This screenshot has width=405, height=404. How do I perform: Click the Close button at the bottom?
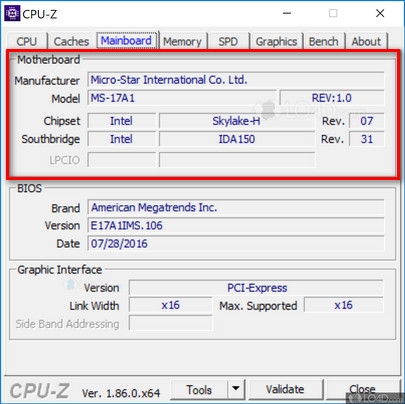(x=362, y=389)
